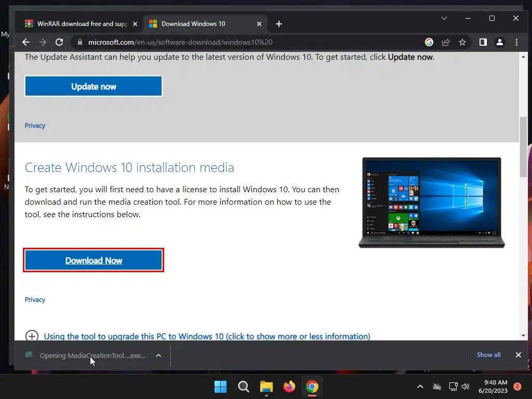
Task: Close the downloads bar
Action: 518,354
